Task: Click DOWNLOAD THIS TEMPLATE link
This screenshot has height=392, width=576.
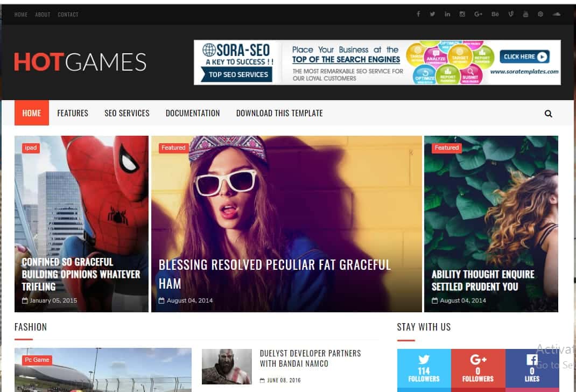Action: pos(279,113)
